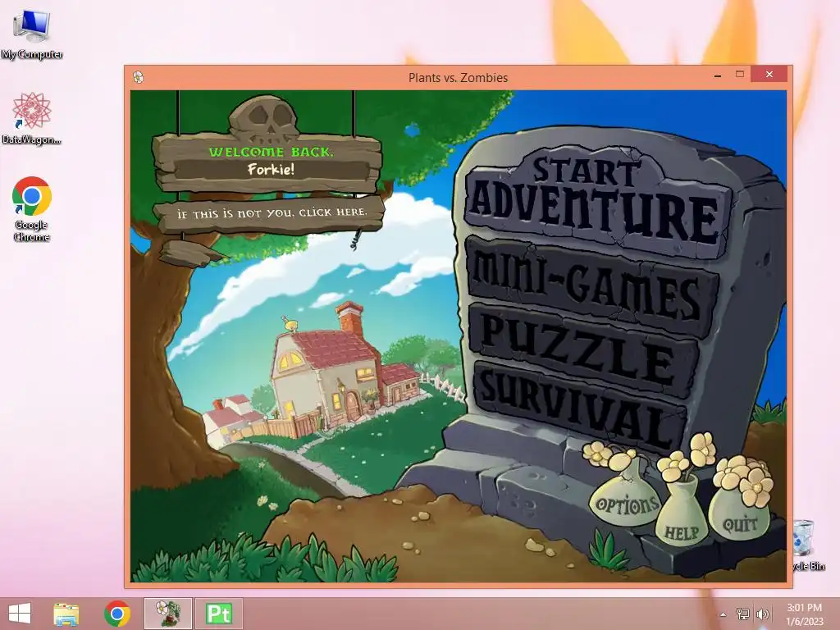Image resolution: width=840 pixels, height=630 pixels.
Task: Select Plants vs. Zombies taskbar icon
Action: pyautogui.click(x=167, y=614)
